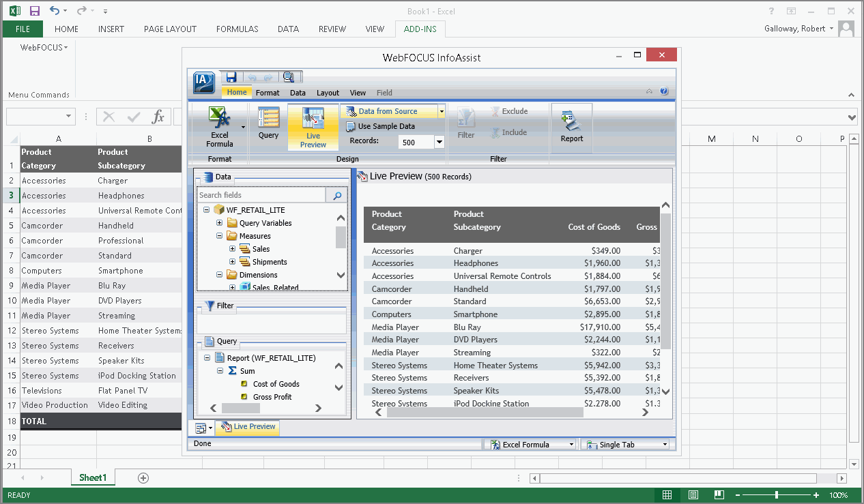
Task: Click the InfoAssist undo arrow
Action: (x=253, y=78)
